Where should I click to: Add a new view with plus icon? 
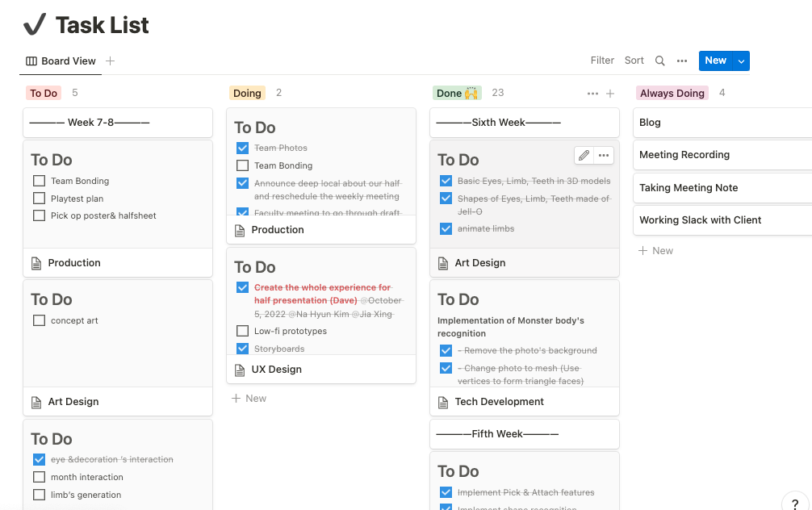(110, 61)
